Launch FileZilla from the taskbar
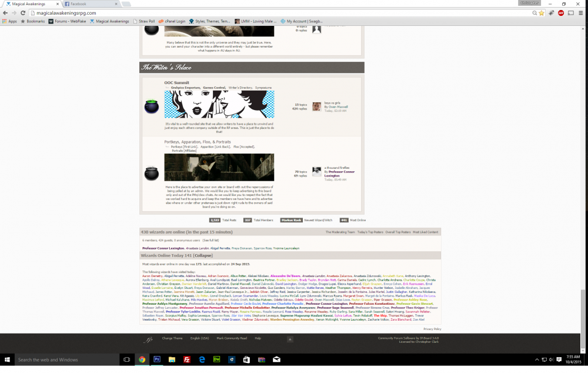 tap(186, 359)
